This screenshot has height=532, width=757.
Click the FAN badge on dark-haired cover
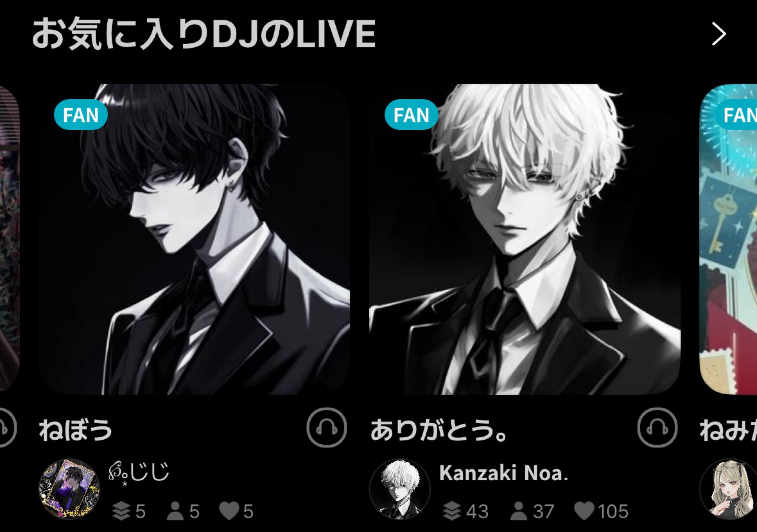coord(81,115)
